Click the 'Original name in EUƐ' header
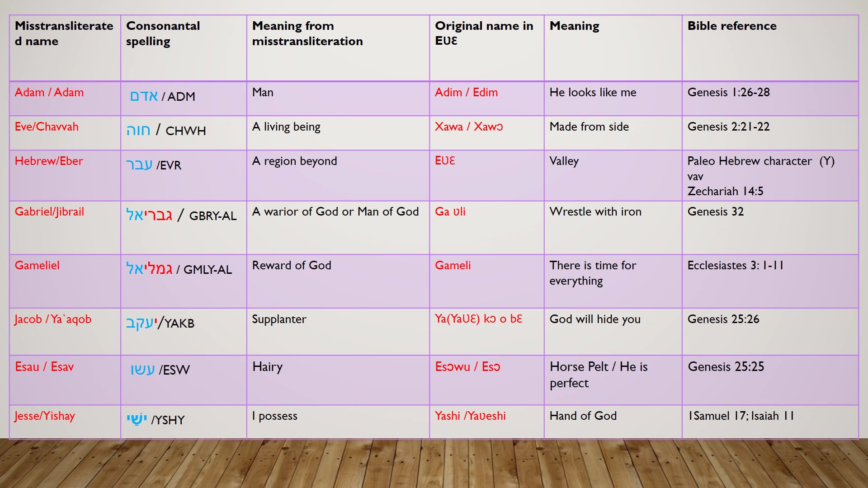This screenshot has width=868, height=488. point(484,33)
